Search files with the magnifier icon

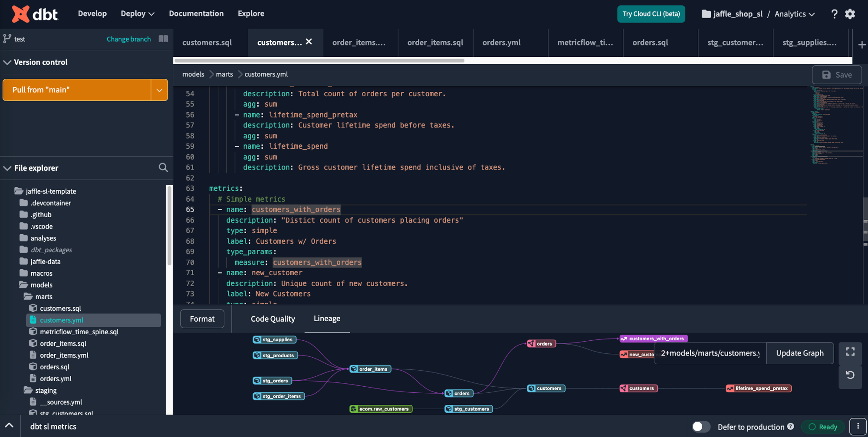point(163,168)
